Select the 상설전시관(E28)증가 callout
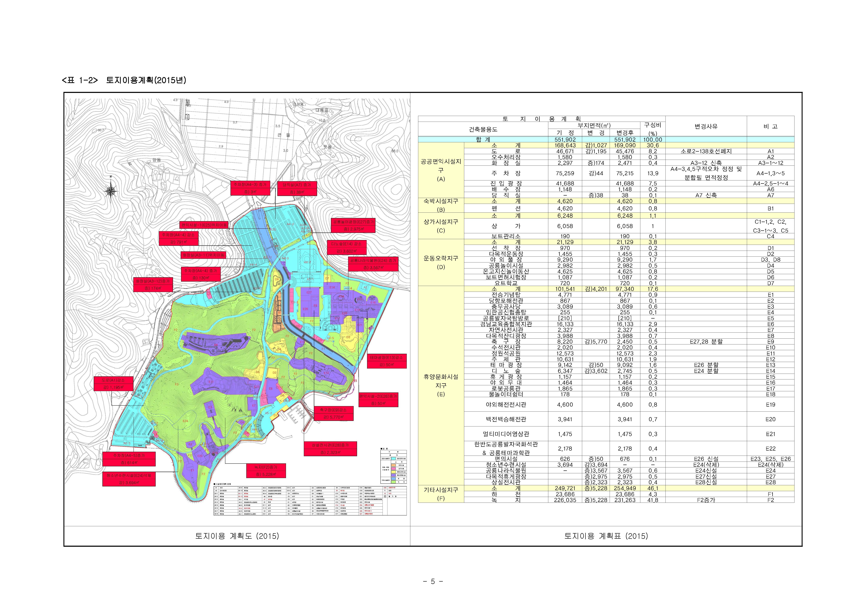 click(330, 449)
